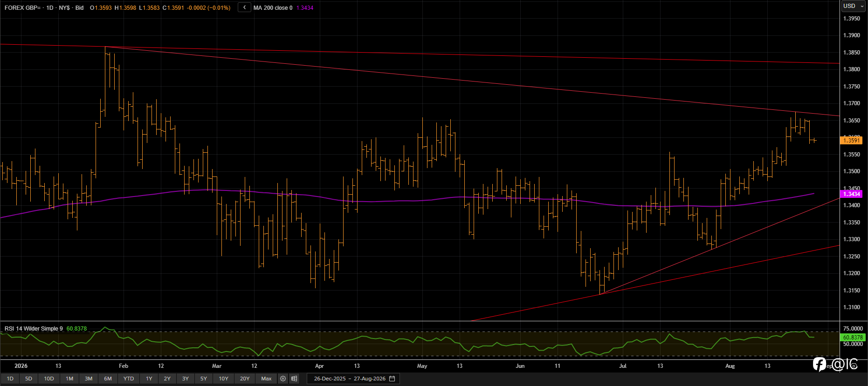Click the open price value 1.3593

coord(103,8)
